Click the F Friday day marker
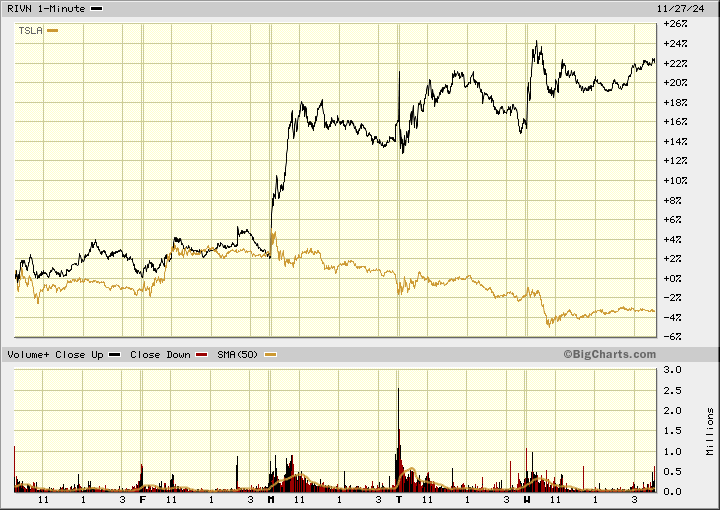The image size is (720, 510). point(142,499)
